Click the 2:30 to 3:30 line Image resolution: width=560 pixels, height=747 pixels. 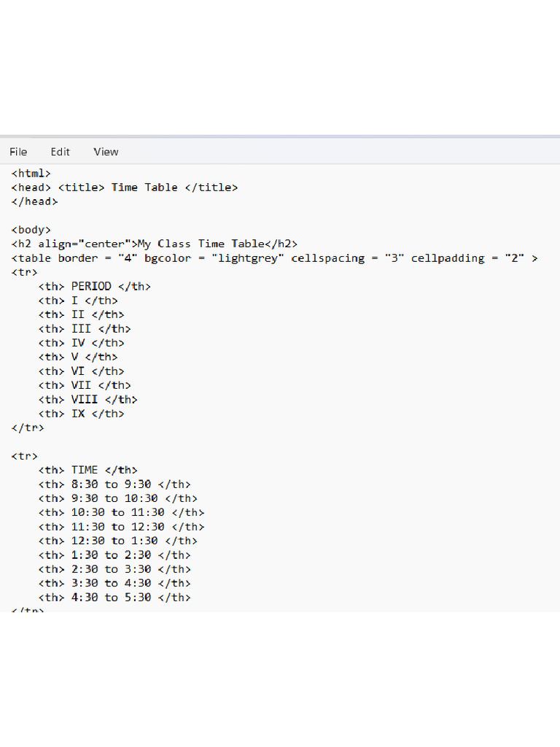pos(114,569)
